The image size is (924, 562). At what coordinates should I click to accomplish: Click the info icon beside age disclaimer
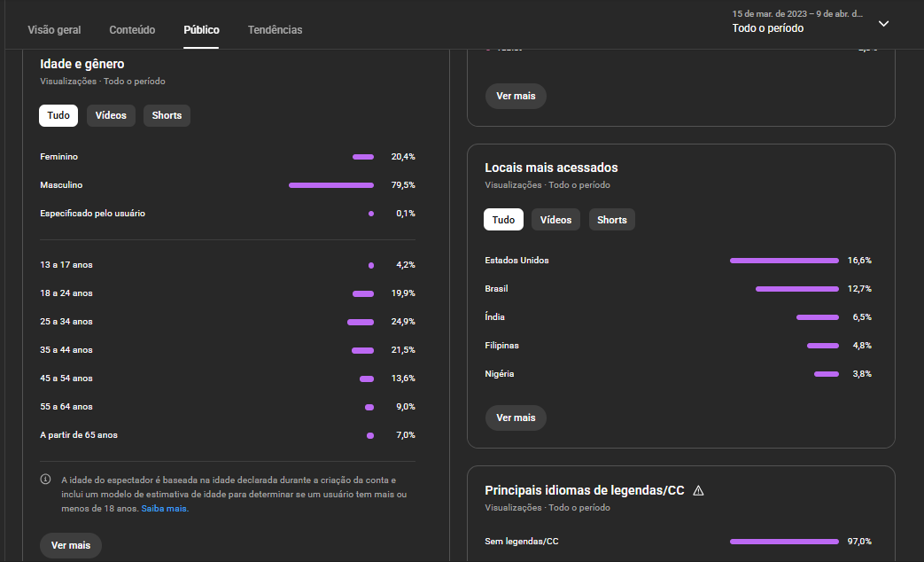point(45,480)
